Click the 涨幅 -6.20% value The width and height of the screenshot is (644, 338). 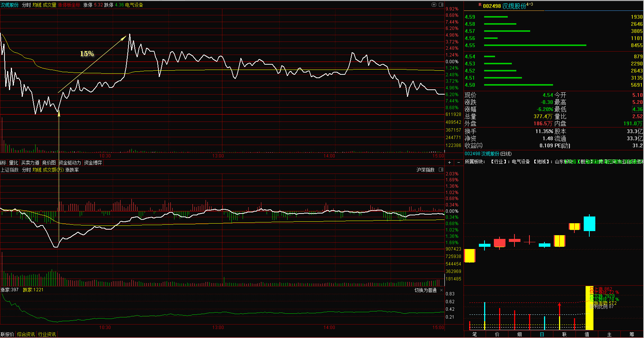pyautogui.click(x=545, y=109)
